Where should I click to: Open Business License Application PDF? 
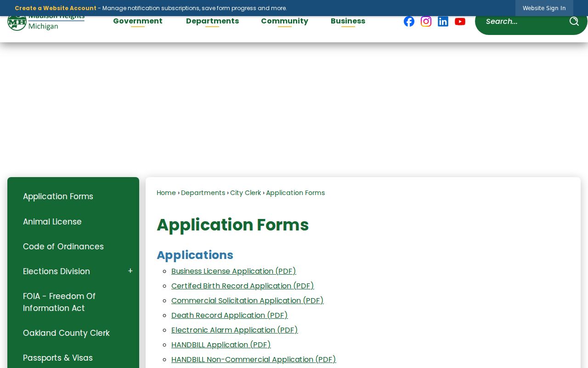[234, 271]
